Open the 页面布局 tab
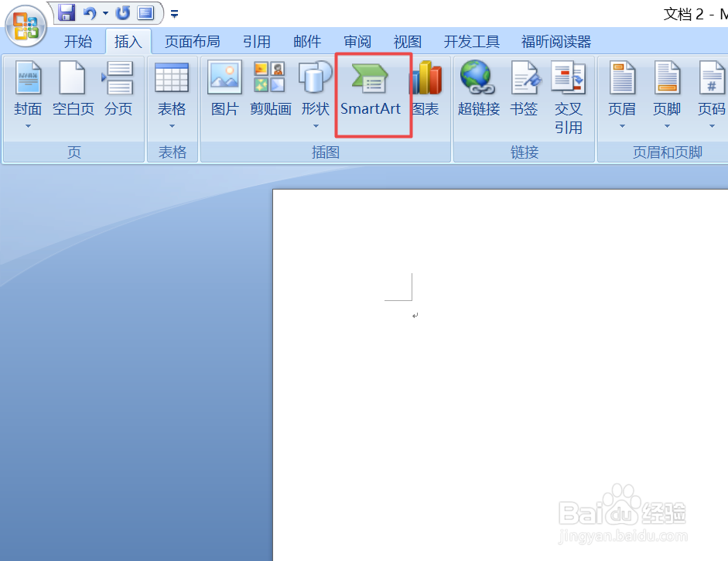This screenshot has width=728, height=561. 192,42
